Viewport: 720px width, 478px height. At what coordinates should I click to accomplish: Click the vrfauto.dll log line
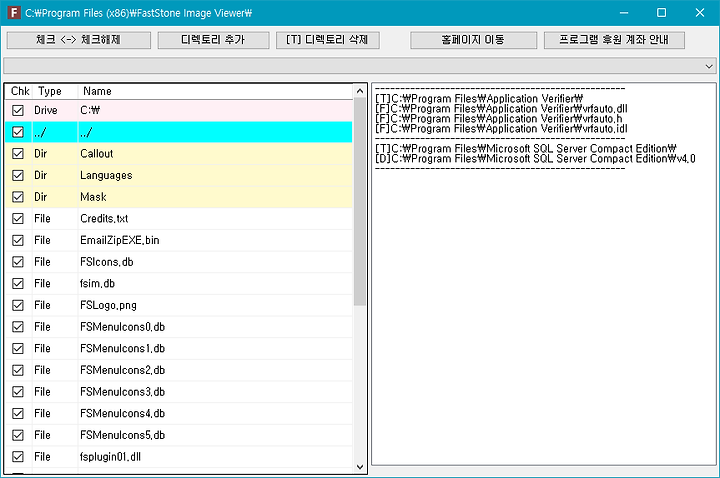tap(501, 109)
